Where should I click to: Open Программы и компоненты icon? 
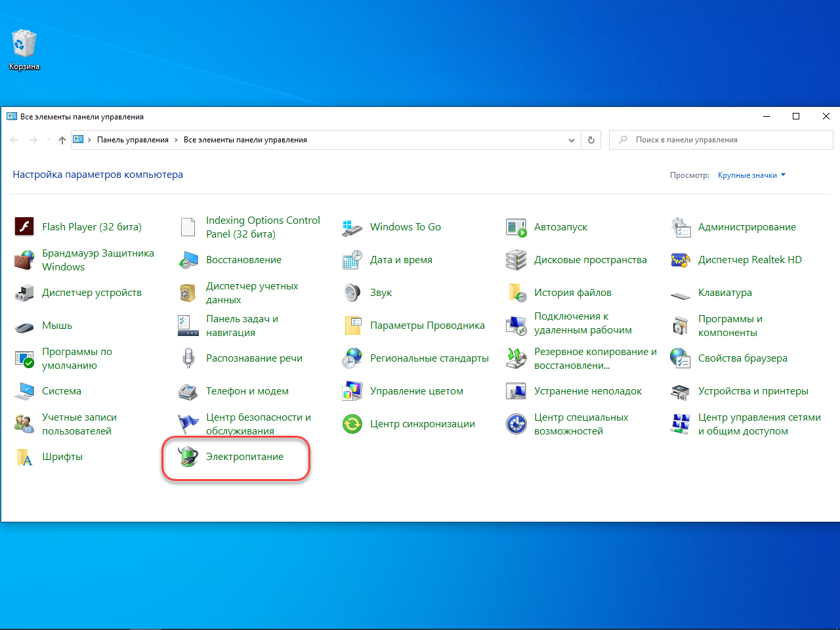point(681,325)
